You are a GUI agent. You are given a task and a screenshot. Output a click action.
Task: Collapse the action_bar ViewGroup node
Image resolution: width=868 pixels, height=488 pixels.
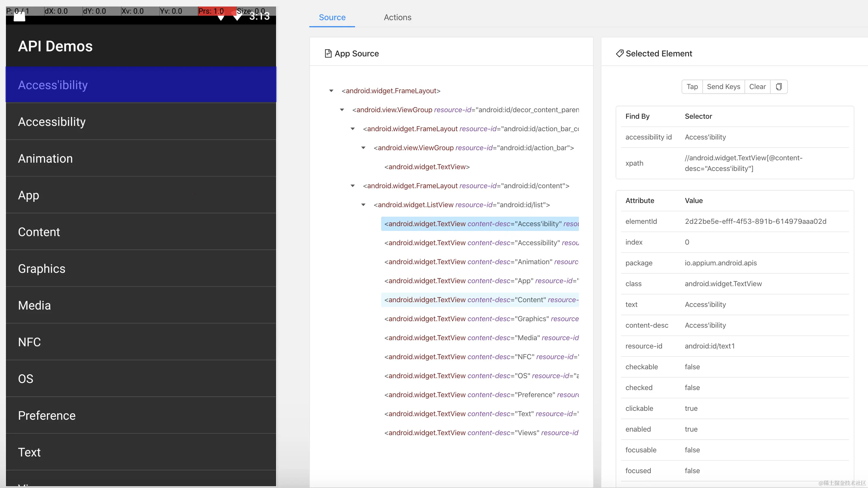pyautogui.click(x=363, y=148)
